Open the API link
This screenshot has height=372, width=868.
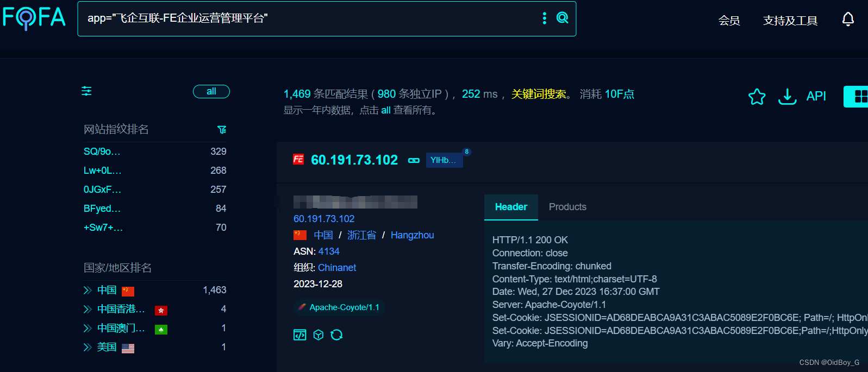point(816,96)
